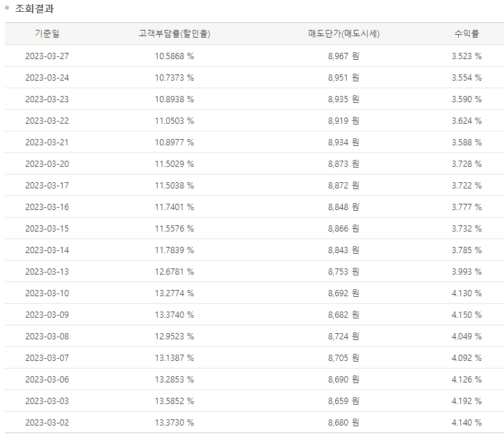
Task: Click sell price 8,705 원
Action: pos(343,357)
